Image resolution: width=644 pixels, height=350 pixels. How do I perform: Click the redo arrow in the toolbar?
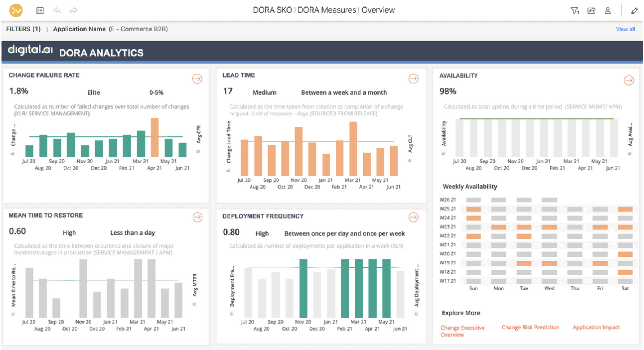74,10
